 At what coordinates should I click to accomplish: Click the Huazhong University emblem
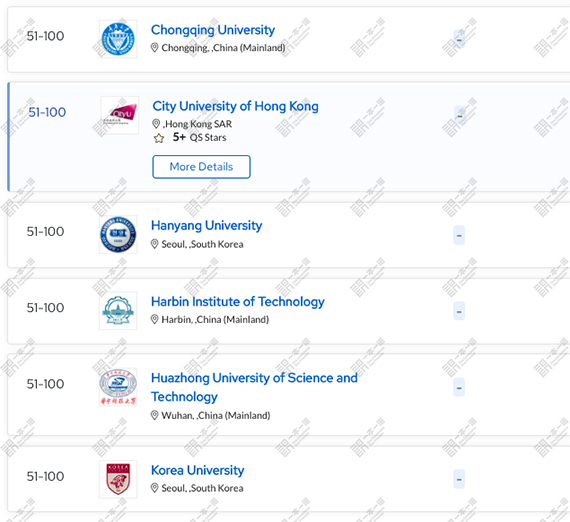pos(118,387)
